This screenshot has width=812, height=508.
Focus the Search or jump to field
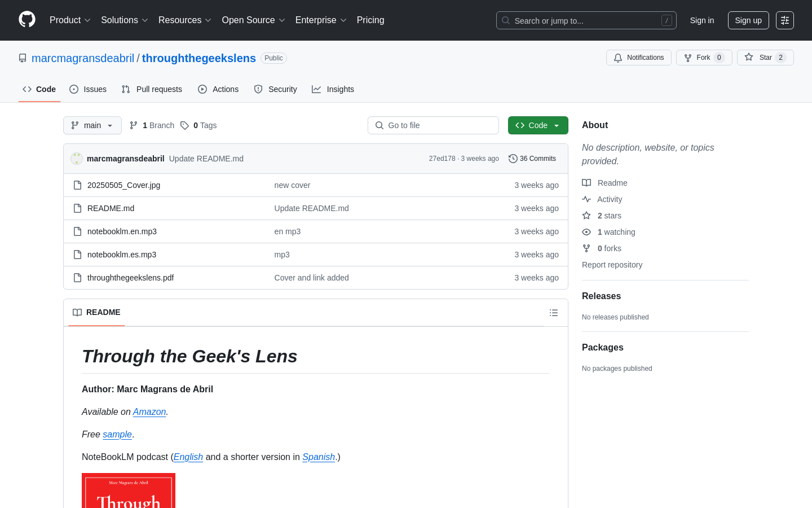coord(586,20)
